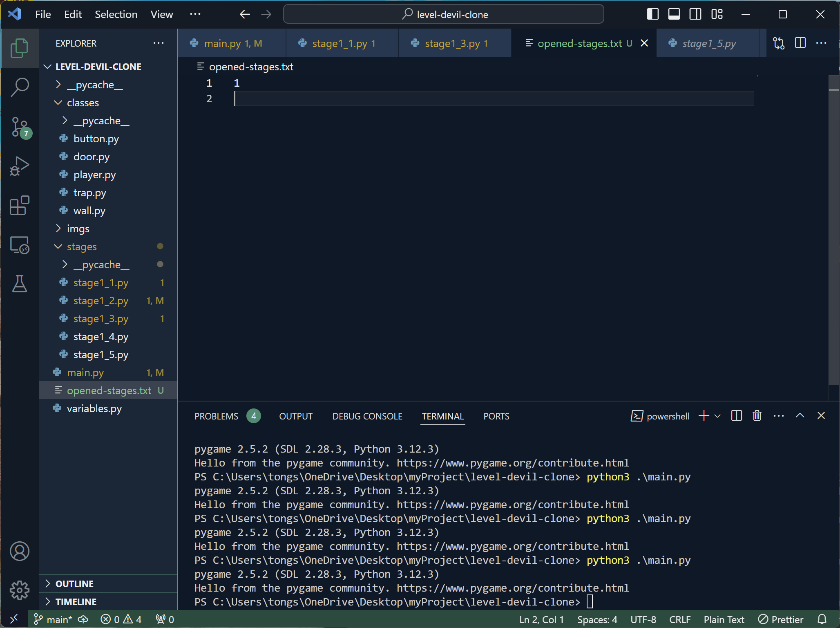840x628 pixels.
Task: Expand __pycache__ inside stages
Action: tap(108, 265)
